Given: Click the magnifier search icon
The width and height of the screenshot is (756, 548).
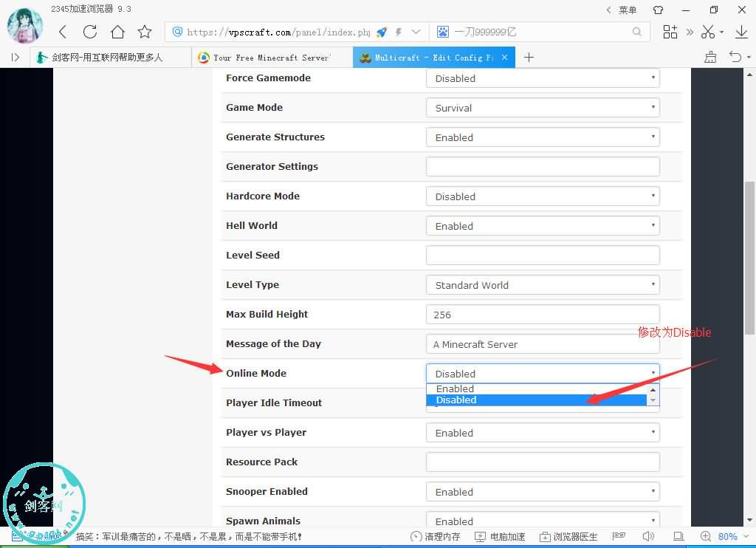Looking at the screenshot, I should [637, 32].
